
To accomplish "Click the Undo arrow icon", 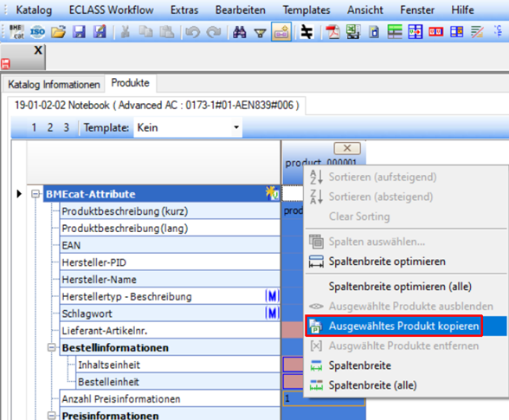I will point(192,32).
